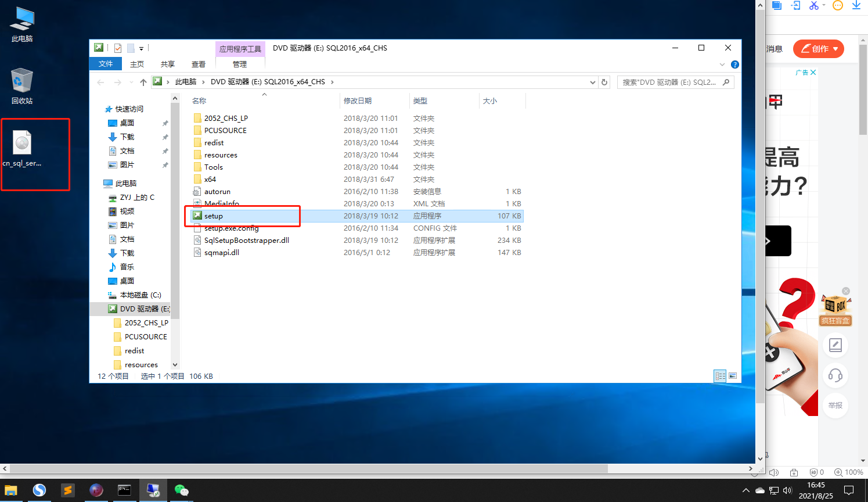868x502 pixels.
Task: Sort by the 大小 column header
Action: [490, 101]
